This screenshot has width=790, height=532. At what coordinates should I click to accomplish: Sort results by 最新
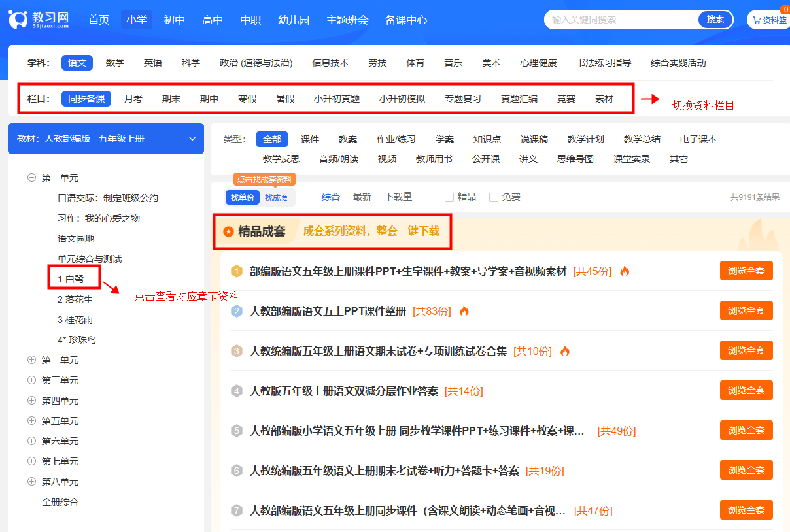[362, 197]
